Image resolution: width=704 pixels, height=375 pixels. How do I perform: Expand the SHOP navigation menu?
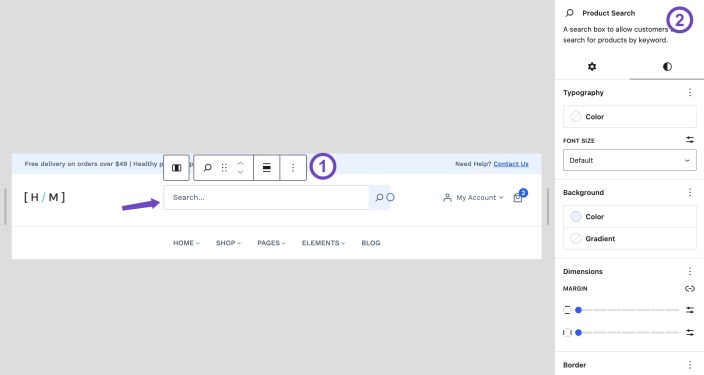229,243
